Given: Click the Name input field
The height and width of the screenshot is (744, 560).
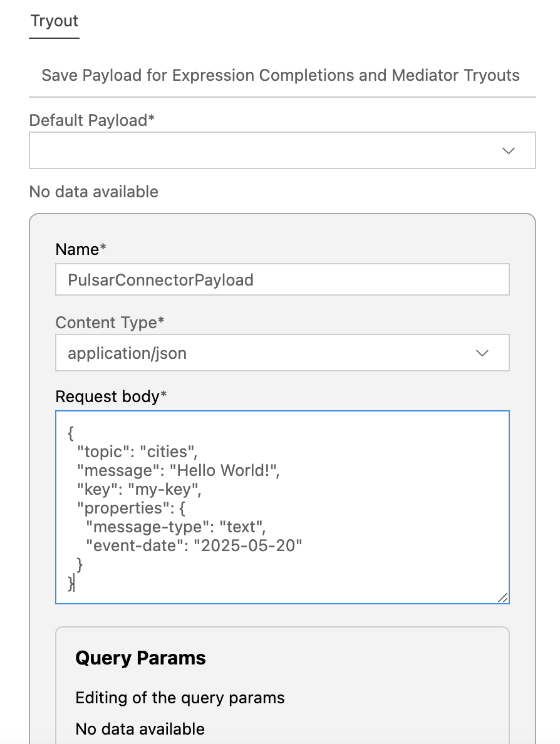Looking at the screenshot, I should (x=283, y=279).
